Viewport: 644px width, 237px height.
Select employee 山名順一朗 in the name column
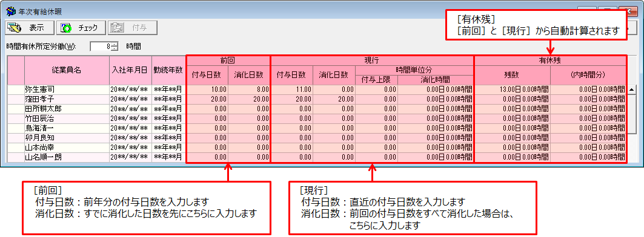coord(67,157)
